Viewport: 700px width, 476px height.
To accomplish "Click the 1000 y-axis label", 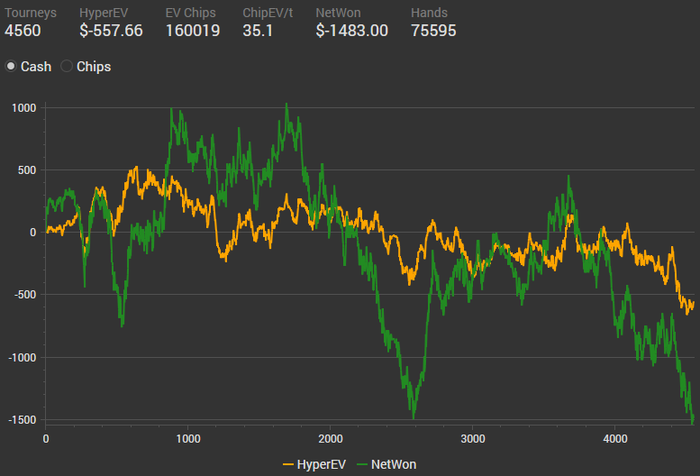I will coord(24,108).
